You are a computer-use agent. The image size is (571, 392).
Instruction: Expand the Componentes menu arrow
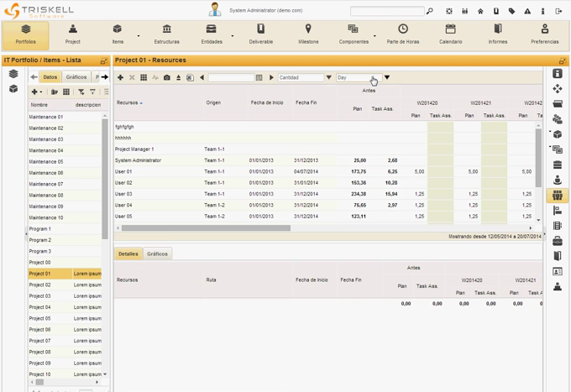tap(375, 36)
